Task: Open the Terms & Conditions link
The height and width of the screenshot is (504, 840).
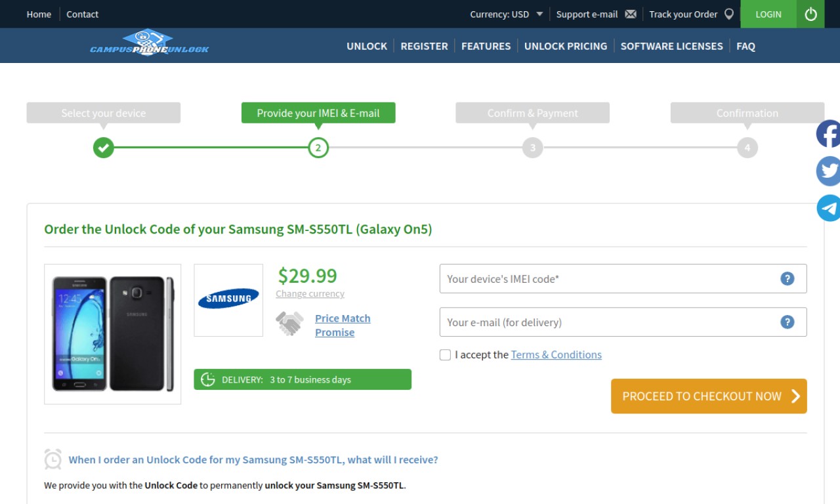Action: (x=556, y=354)
